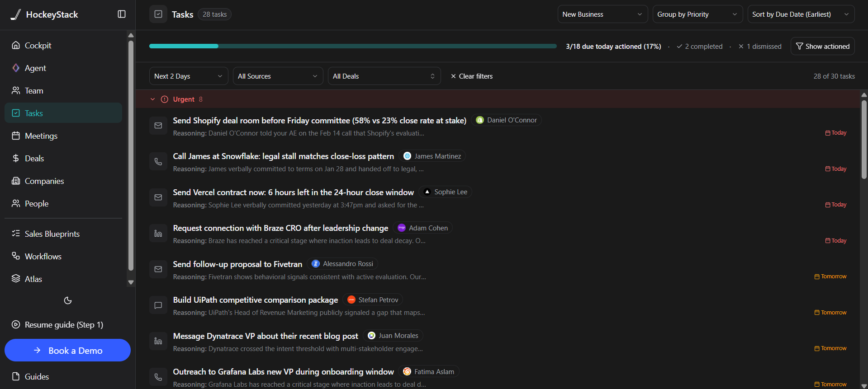The width and height of the screenshot is (868, 389).
Task: Click the Book a Demo button
Action: (x=67, y=350)
